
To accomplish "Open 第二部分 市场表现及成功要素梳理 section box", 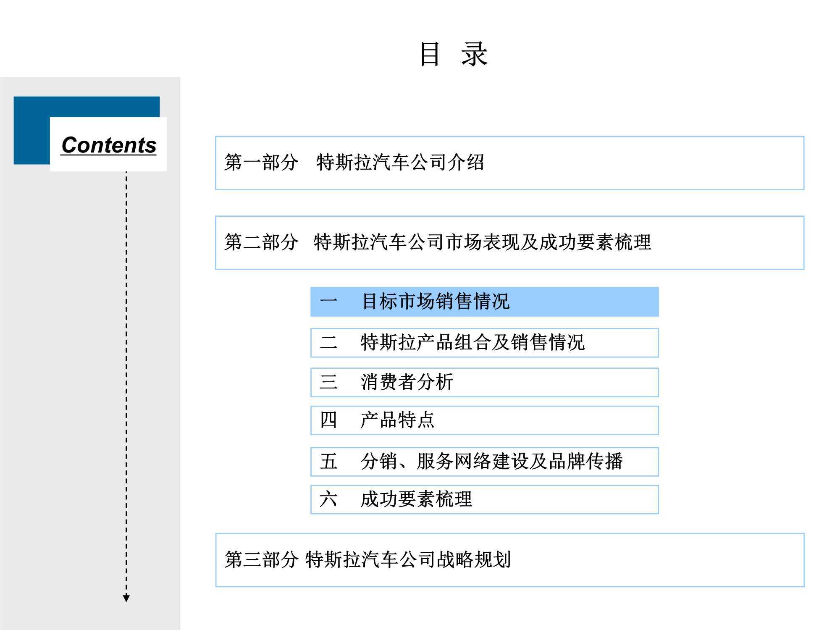I will pos(509,242).
